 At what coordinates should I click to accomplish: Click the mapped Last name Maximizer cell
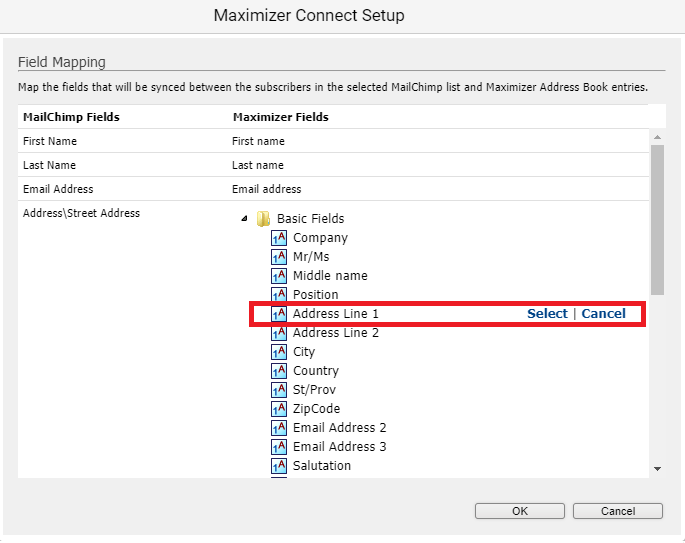pos(258,165)
